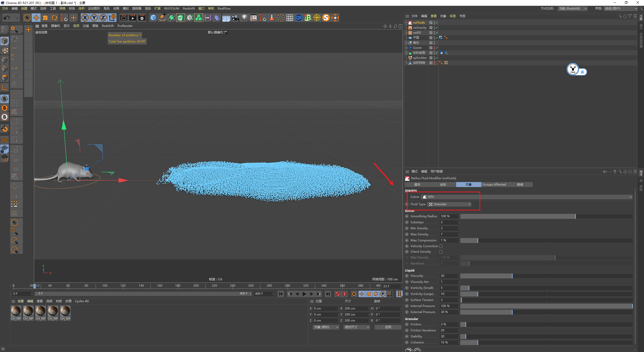Click the 应用 apply button
The image size is (644, 352).
click(388, 327)
